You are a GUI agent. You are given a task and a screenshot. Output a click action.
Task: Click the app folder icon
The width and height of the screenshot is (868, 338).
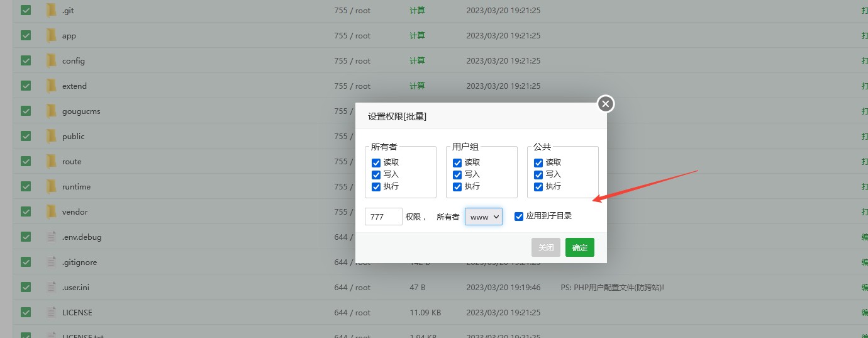(x=52, y=36)
